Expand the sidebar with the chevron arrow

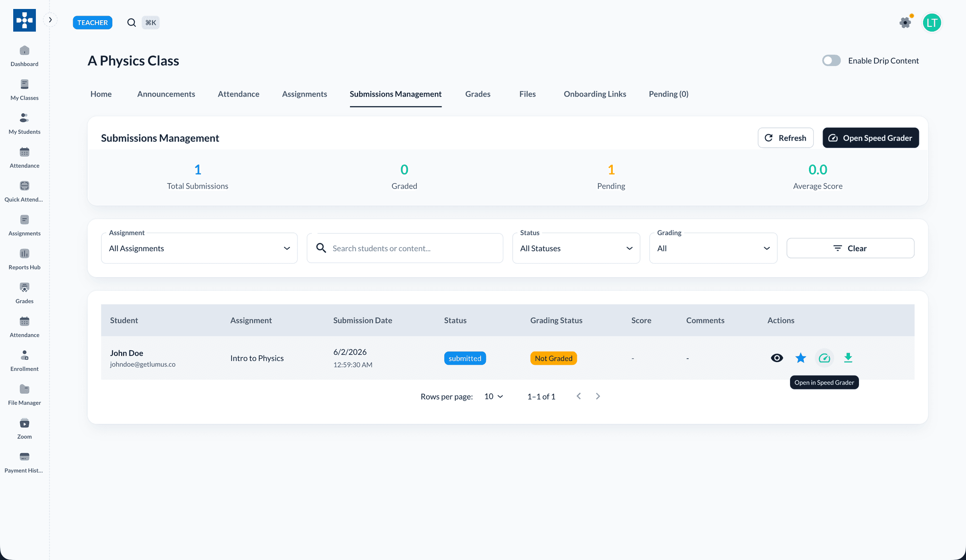click(x=50, y=20)
